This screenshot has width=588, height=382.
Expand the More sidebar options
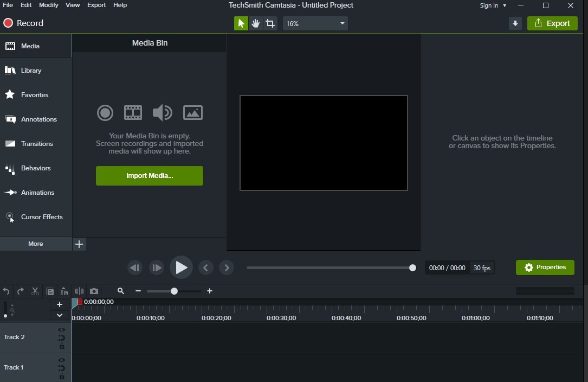click(36, 244)
